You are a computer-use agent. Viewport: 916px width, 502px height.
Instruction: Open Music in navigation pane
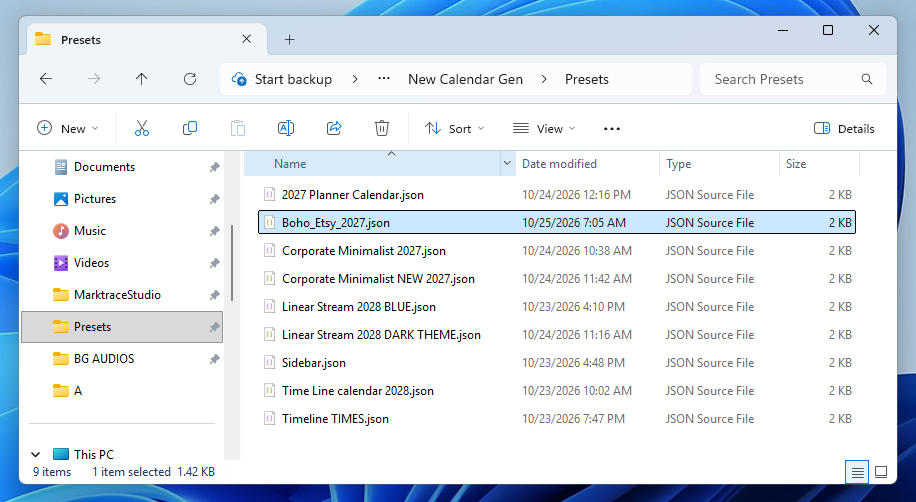pyautogui.click(x=89, y=231)
